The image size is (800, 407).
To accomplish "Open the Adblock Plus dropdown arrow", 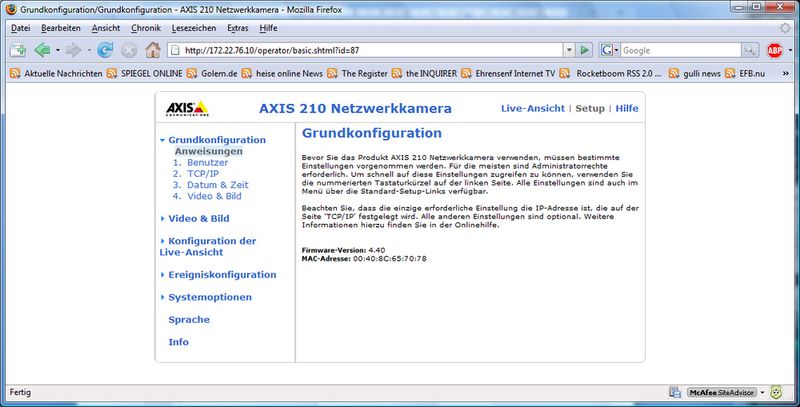I will [x=790, y=50].
